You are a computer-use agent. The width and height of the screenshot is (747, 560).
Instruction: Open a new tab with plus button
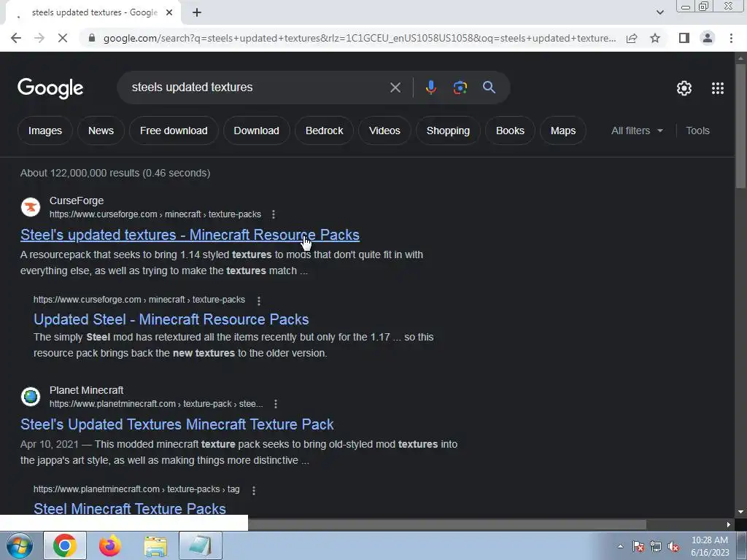tap(197, 13)
